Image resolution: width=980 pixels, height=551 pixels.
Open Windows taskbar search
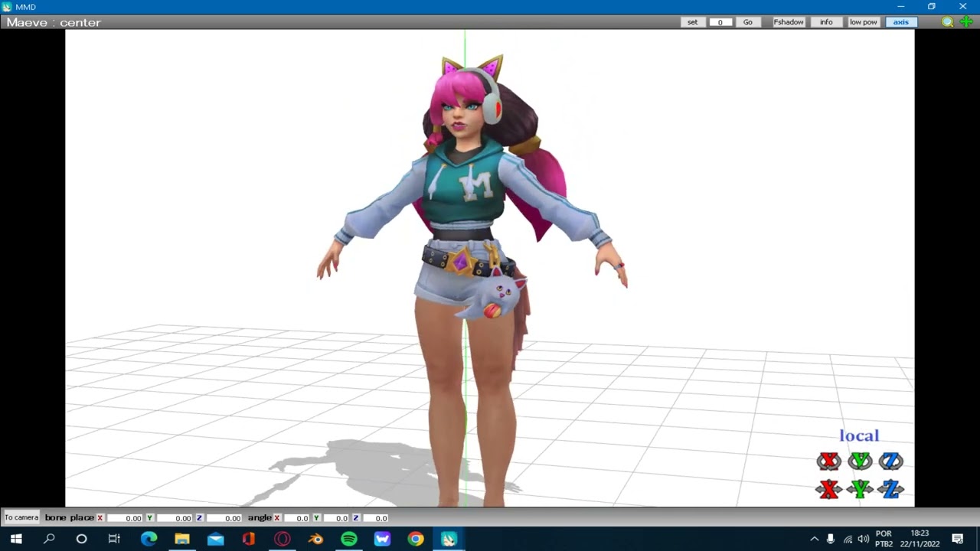click(49, 540)
